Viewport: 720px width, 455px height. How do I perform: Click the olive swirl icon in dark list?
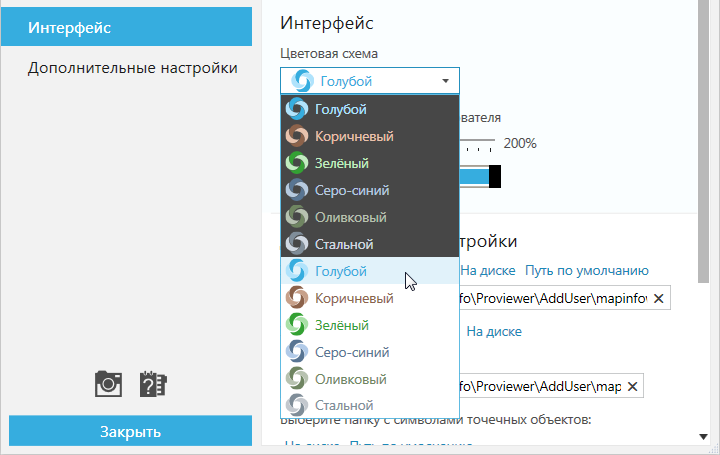coord(297,217)
